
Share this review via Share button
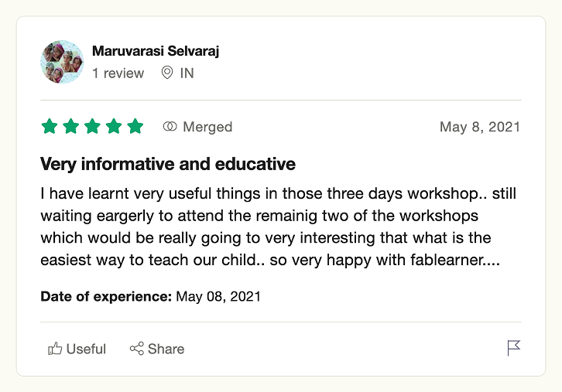pos(157,349)
